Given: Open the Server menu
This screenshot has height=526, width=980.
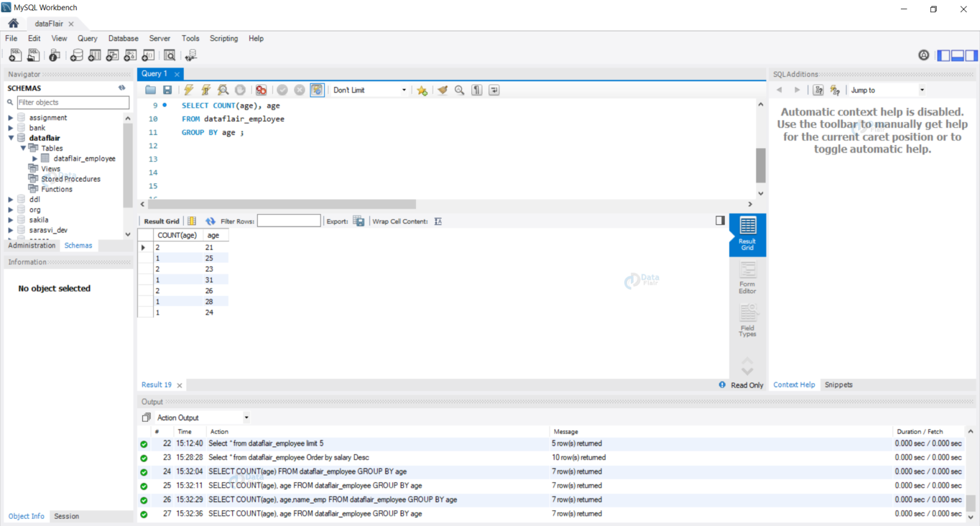Looking at the screenshot, I should click(x=160, y=38).
